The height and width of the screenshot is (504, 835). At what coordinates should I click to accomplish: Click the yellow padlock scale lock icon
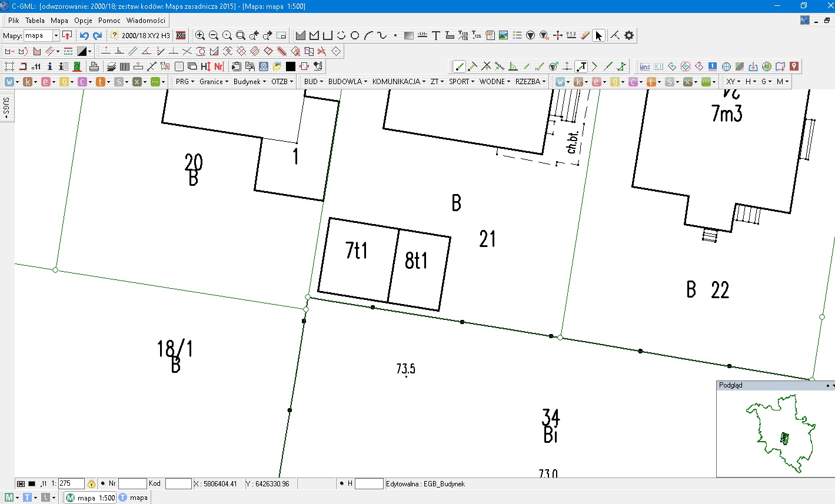(x=91, y=483)
